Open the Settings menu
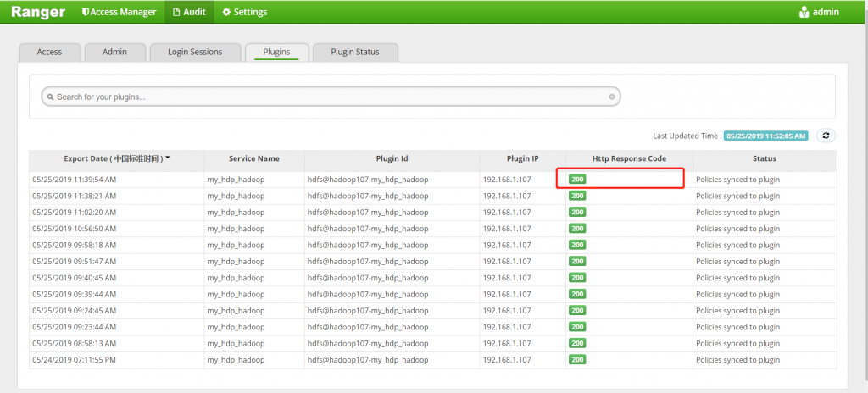The image size is (868, 393). coord(245,12)
